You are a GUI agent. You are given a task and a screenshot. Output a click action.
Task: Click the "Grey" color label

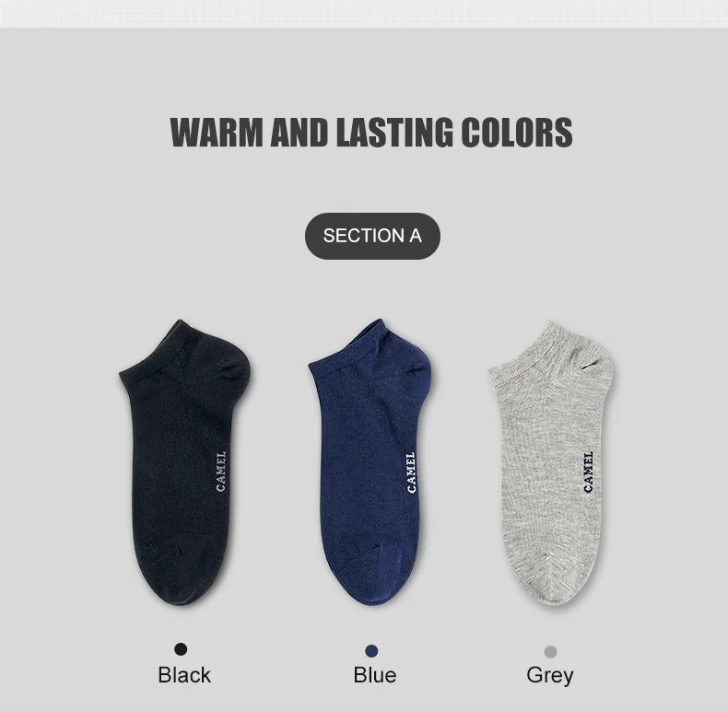pos(550,676)
